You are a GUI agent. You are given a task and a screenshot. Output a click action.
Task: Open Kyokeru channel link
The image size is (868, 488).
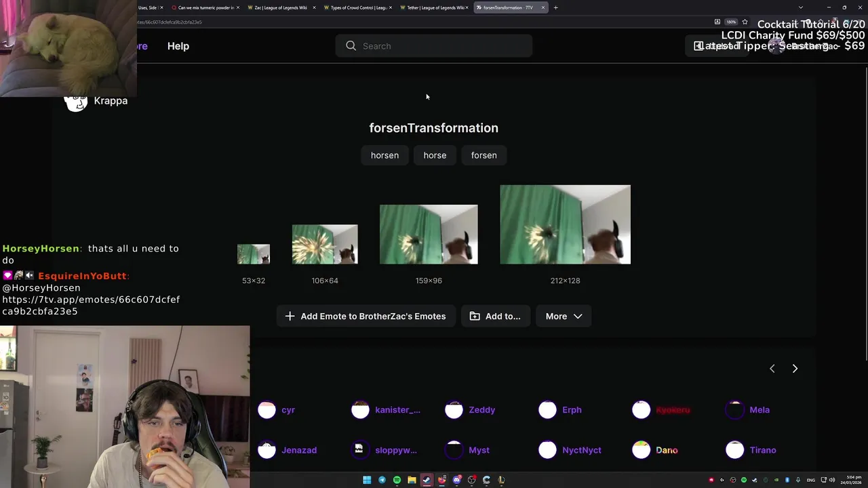pos(673,409)
